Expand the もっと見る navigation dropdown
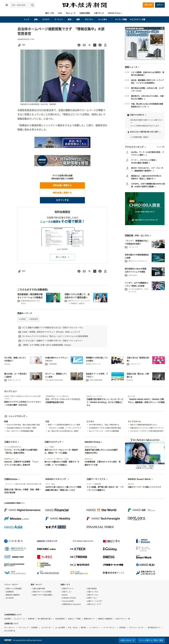The image size is (169, 644). tap(103, 19)
